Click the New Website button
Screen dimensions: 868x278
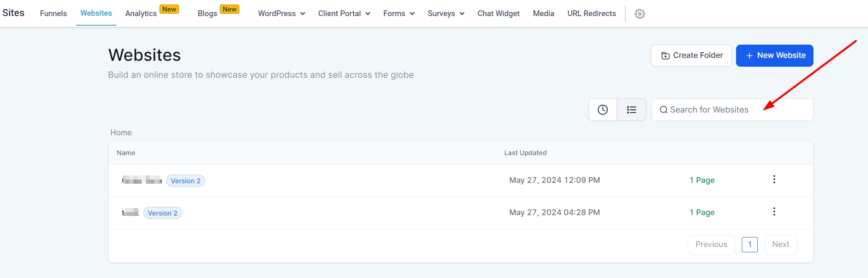pos(775,55)
